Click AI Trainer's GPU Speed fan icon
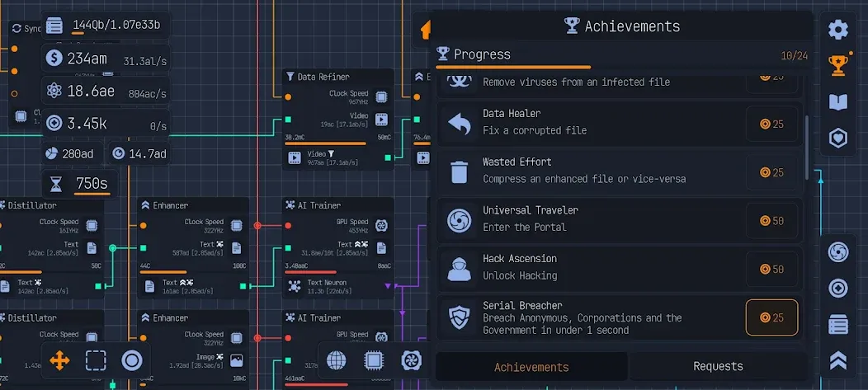 (x=381, y=226)
